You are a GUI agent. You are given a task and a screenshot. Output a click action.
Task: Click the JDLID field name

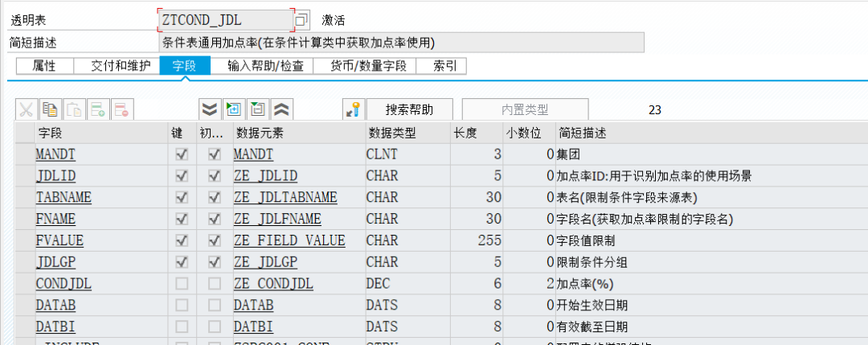pos(55,176)
